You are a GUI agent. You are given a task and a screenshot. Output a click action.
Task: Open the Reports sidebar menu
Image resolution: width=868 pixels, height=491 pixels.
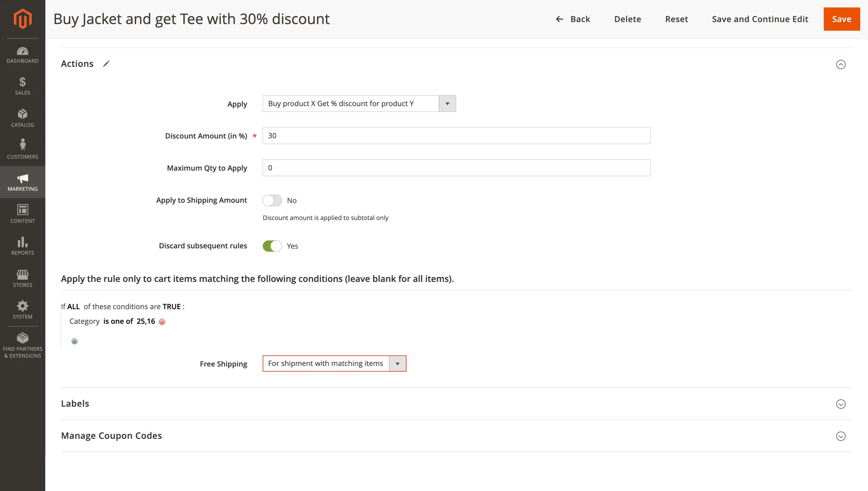pyautogui.click(x=23, y=246)
